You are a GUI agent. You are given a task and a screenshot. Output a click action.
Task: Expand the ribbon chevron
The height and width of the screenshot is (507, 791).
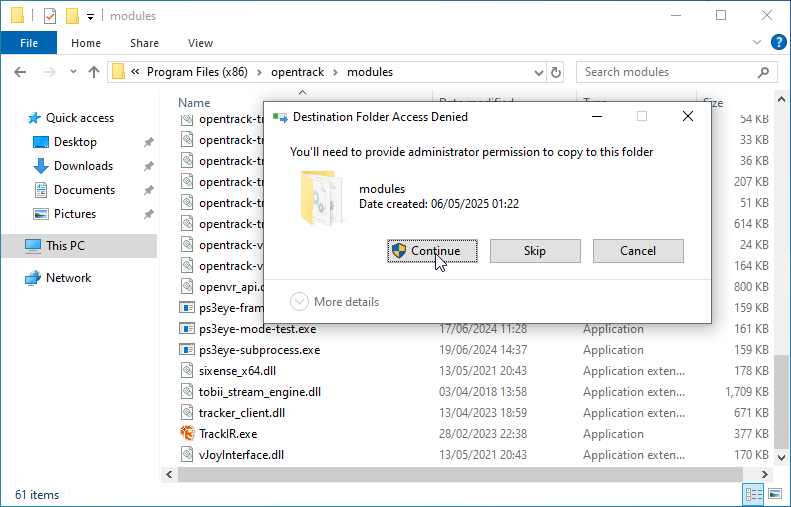click(757, 42)
